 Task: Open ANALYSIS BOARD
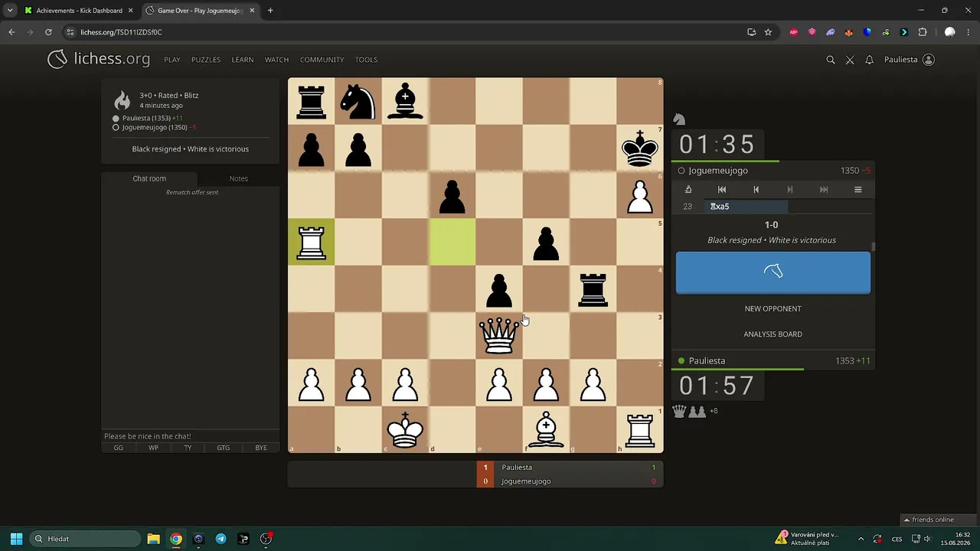(x=773, y=334)
